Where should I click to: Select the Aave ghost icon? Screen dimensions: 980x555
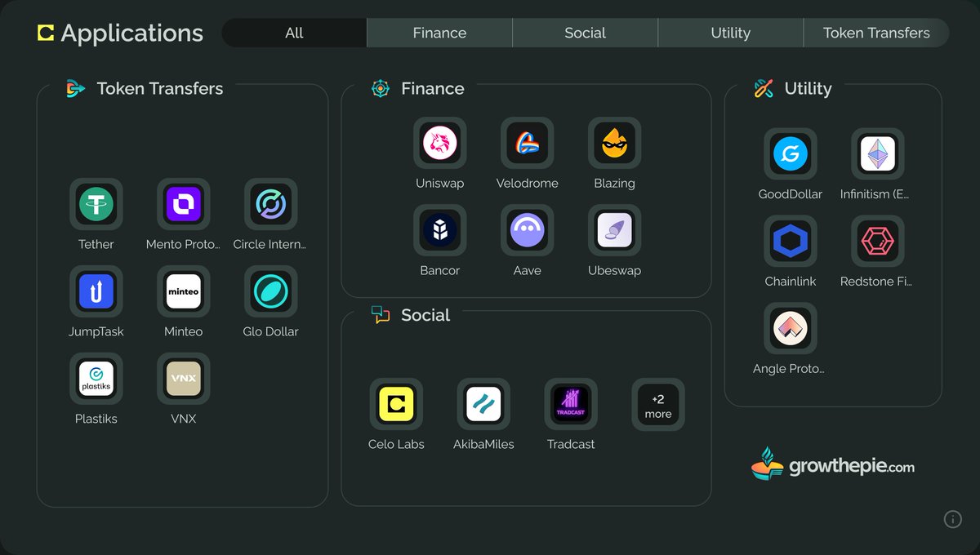pos(528,230)
